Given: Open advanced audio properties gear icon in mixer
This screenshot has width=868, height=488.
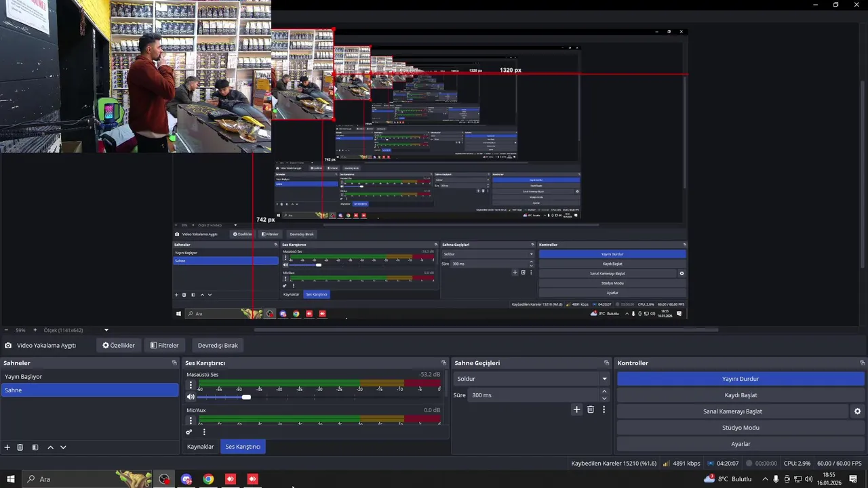Looking at the screenshot, I should 189,432.
